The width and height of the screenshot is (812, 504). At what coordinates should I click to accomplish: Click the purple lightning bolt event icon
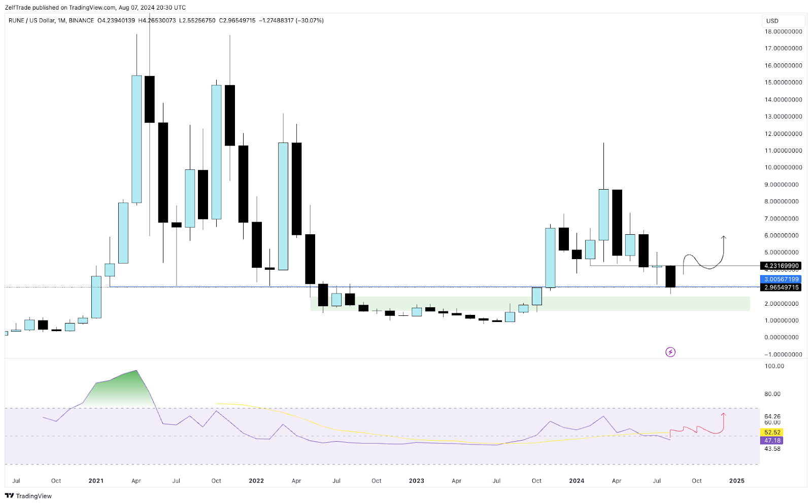(670, 352)
